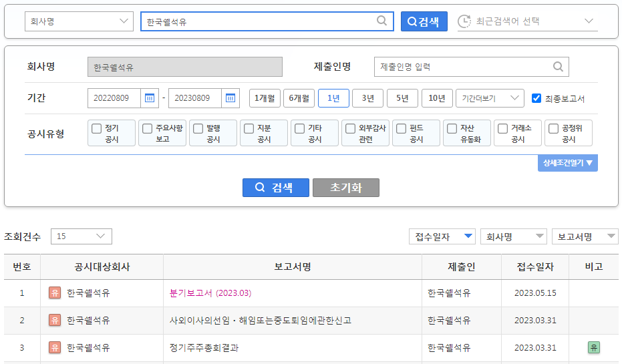
Task: Open the 분기보고서 (2023.03) report link
Action: pos(210,293)
